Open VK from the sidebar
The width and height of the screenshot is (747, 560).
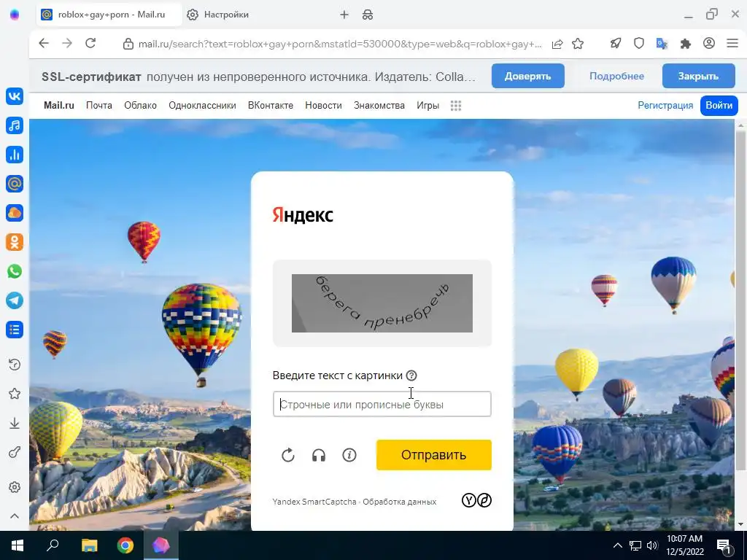pos(15,96)
